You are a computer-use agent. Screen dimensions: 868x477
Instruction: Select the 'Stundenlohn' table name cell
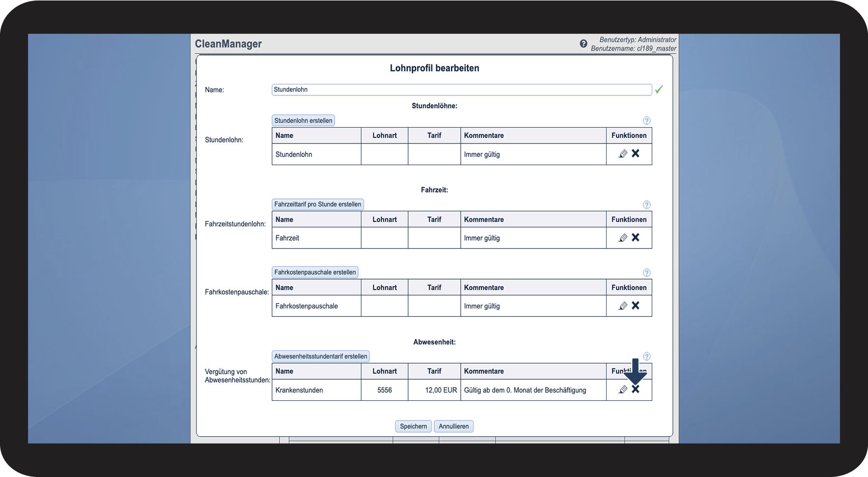(x=316, y=154)
